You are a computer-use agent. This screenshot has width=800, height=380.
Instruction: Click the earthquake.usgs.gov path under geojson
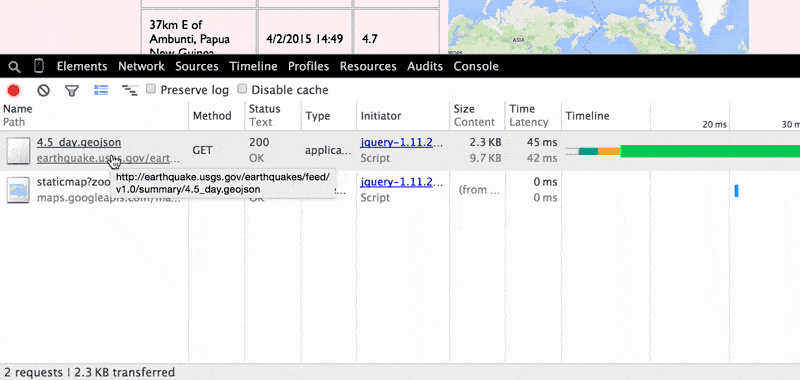click(108, 159)
